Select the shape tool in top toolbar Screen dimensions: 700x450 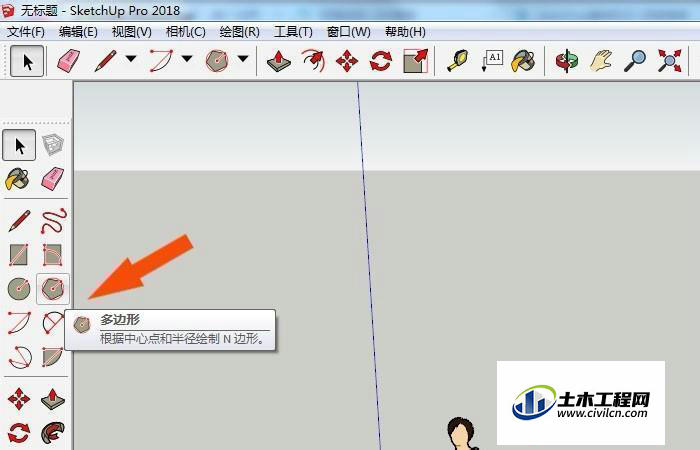pyautogui.click(x=217, y=61)
